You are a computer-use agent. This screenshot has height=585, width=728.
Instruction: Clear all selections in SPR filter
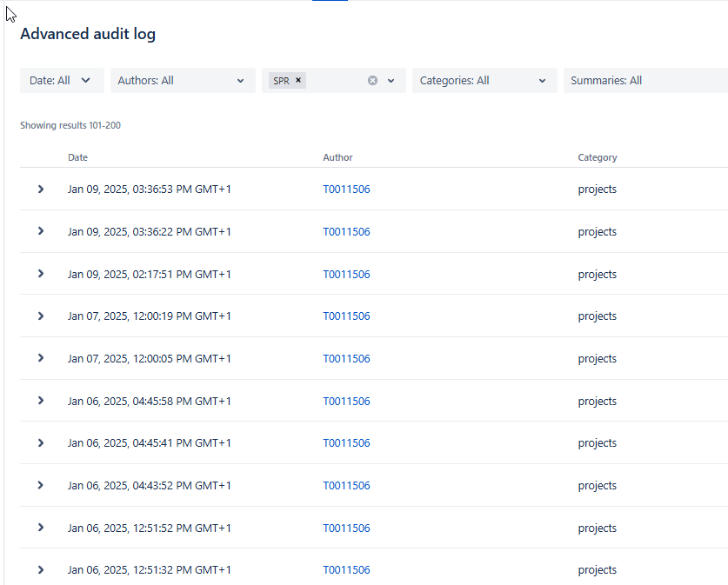[372, 81]
